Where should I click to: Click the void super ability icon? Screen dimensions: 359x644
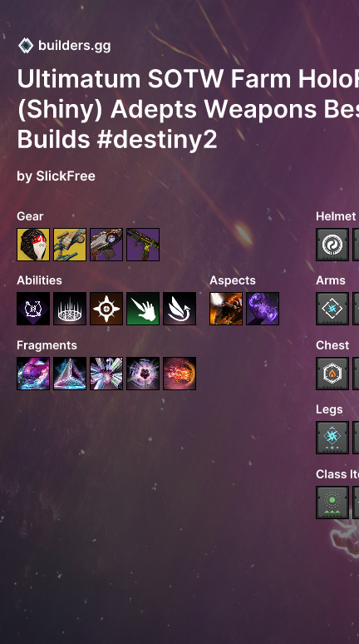coord(33,309)
